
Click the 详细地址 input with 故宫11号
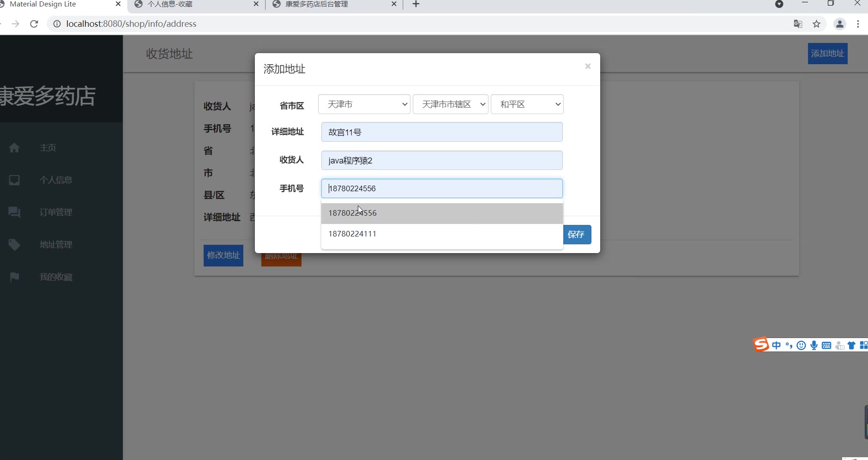tap(442, 132)
